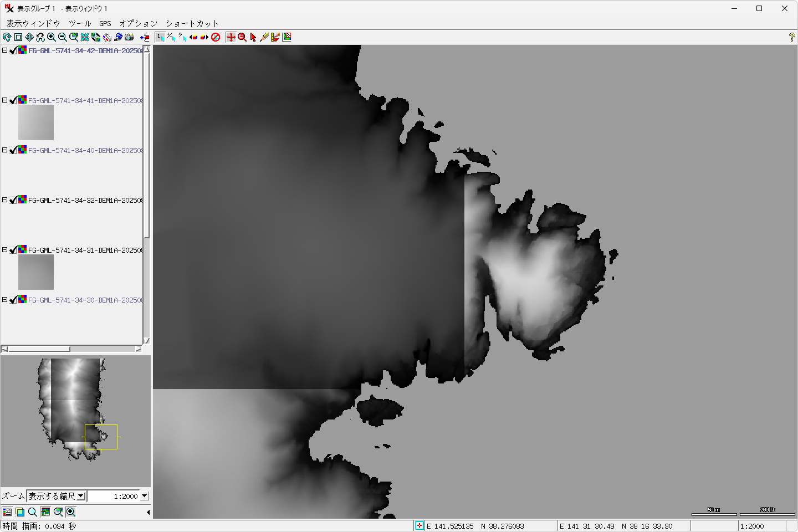Click the FG-GML-5741-34-41 layer thumbnail preview
Viewport: 798px width, 532px height.
coord(36,122)
